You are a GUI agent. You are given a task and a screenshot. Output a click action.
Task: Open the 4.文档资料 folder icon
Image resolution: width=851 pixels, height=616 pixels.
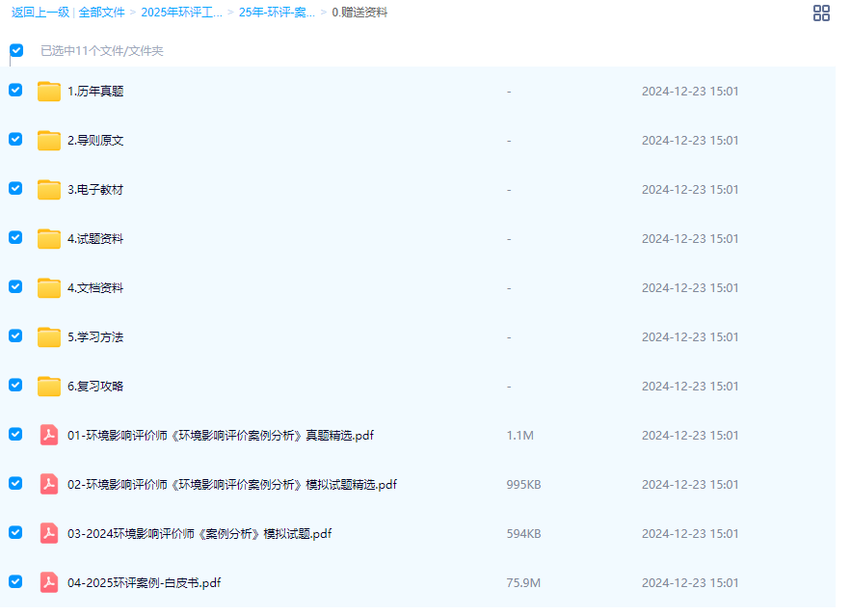pyautogui.click(x=49, y=287)
